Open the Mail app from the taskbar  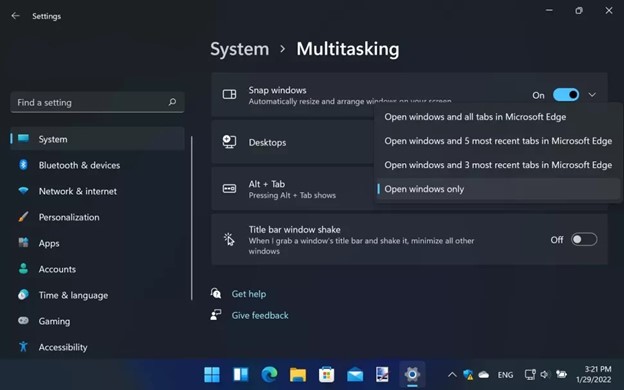point(355,375)
